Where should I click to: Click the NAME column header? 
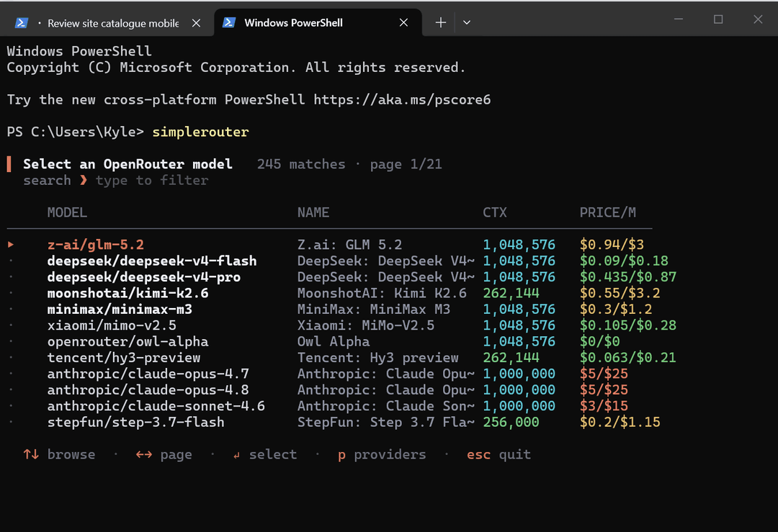(313, 212)
